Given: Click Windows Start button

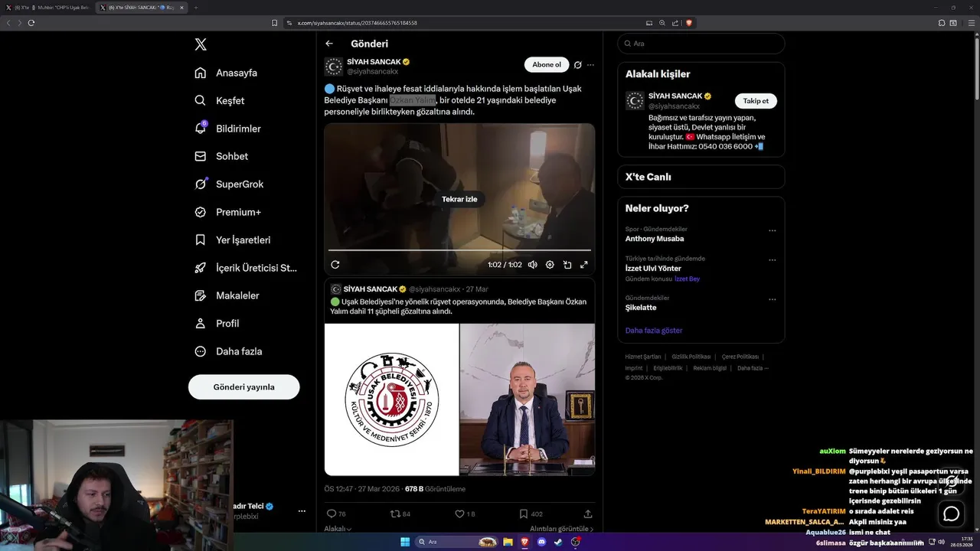Looking at the screenshot, I should [x=405, y=542].
